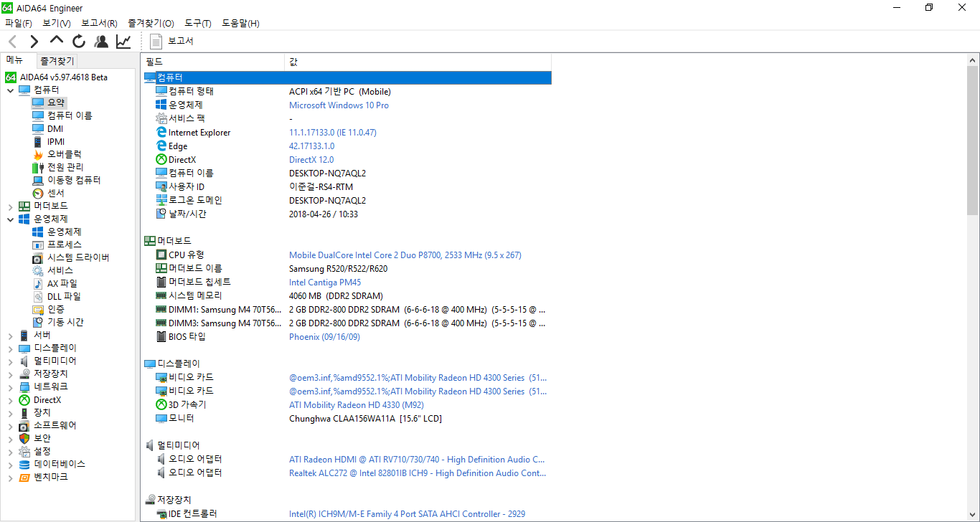Click the 필드 column header
The height and width of the screenshot is (522, 980).
[213, 62]
